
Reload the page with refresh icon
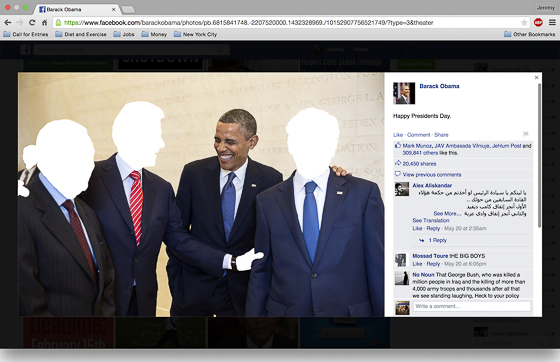tap(32, 22)
